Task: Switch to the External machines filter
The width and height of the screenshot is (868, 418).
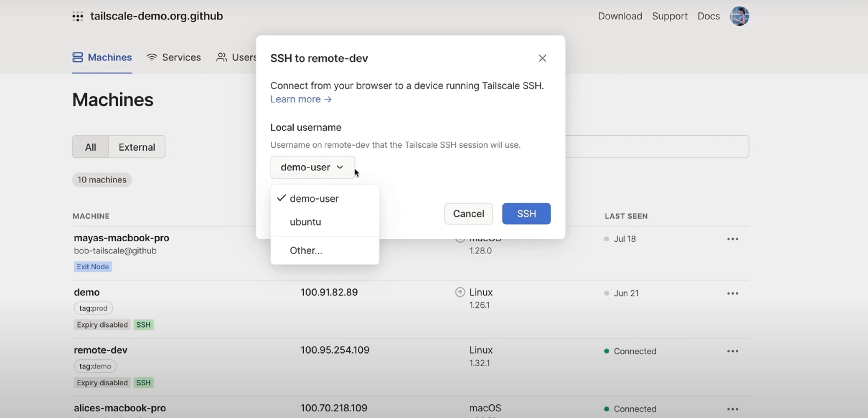Action: [x=137, y=147]
